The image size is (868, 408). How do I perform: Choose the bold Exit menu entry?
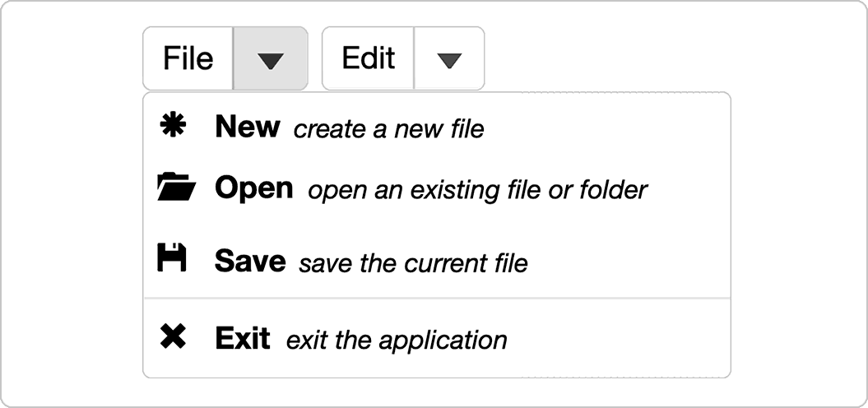[x=243, y=338]
